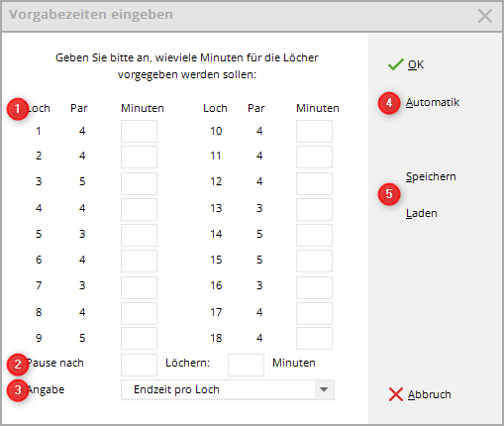Click red marker number 2
Viewport: 504px width, 426px height.
pos(18,365)
